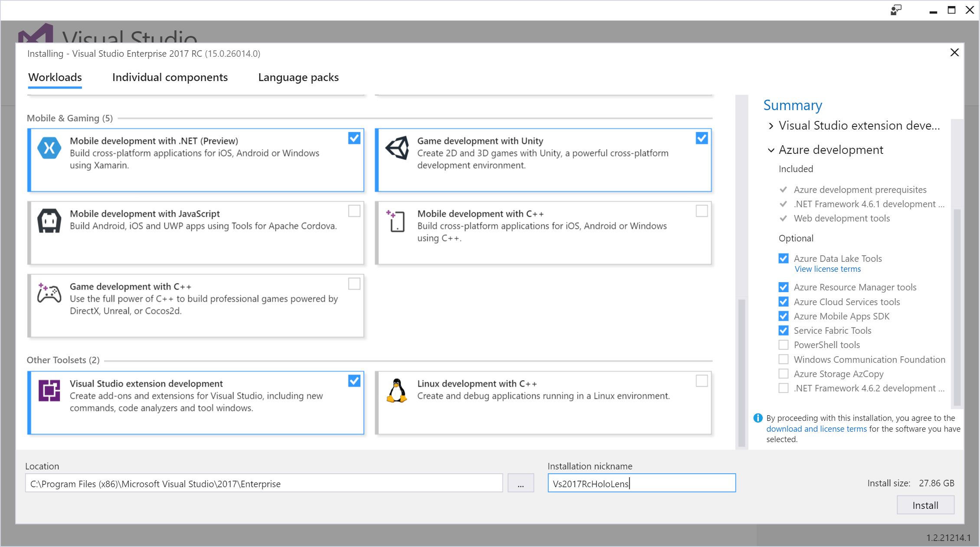Open the Individual components tab

pyautogui.click(x=170, y=77)
